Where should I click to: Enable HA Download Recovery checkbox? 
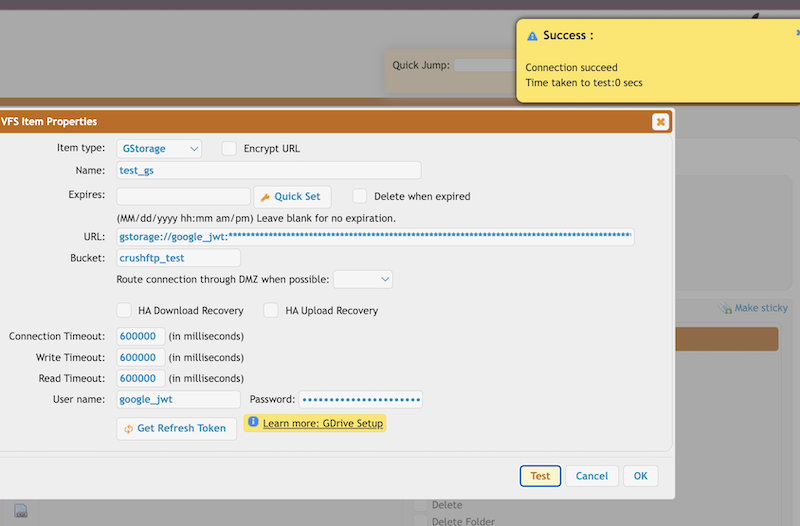[124, 310]
